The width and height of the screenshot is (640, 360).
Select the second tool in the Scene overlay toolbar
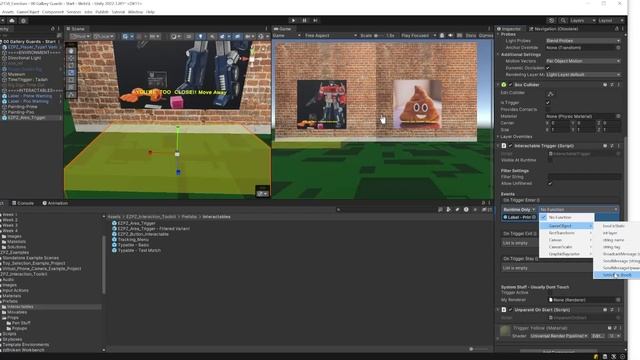[71, 58]
